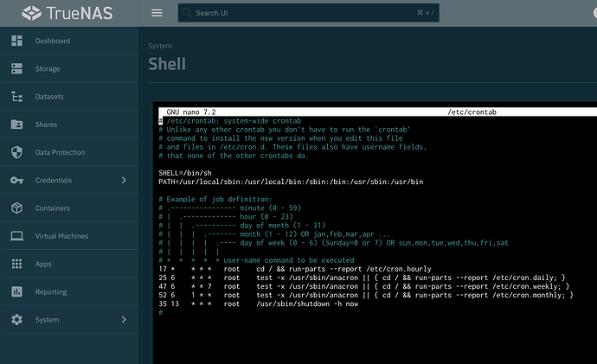Open the Reporting menu item

point(69,291)
